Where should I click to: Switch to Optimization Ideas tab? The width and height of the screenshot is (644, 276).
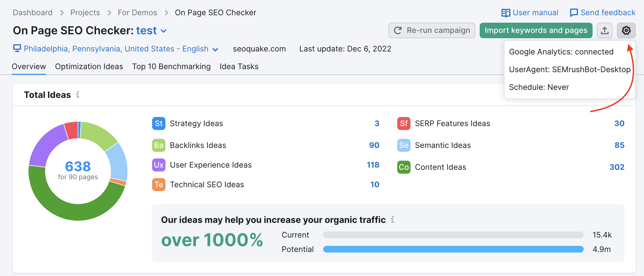coord(89,66)
